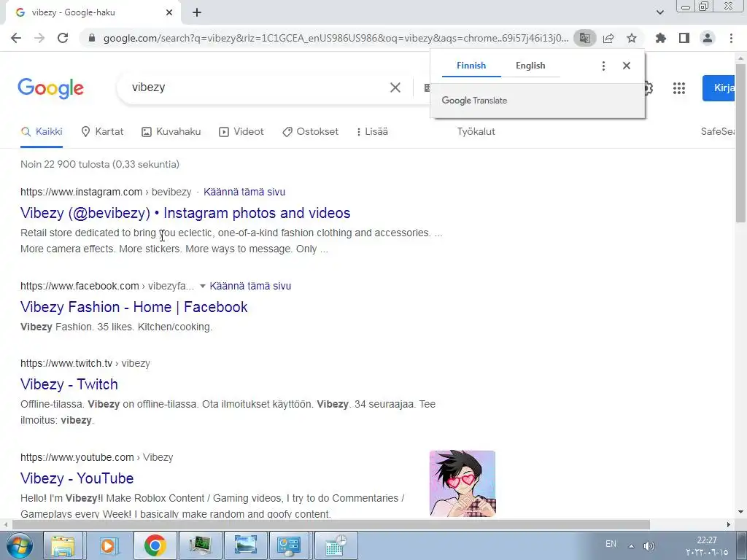Close the vibezy Google-haku tab
The width and height of the screenshot is (747, 560).
coord(169,13)
